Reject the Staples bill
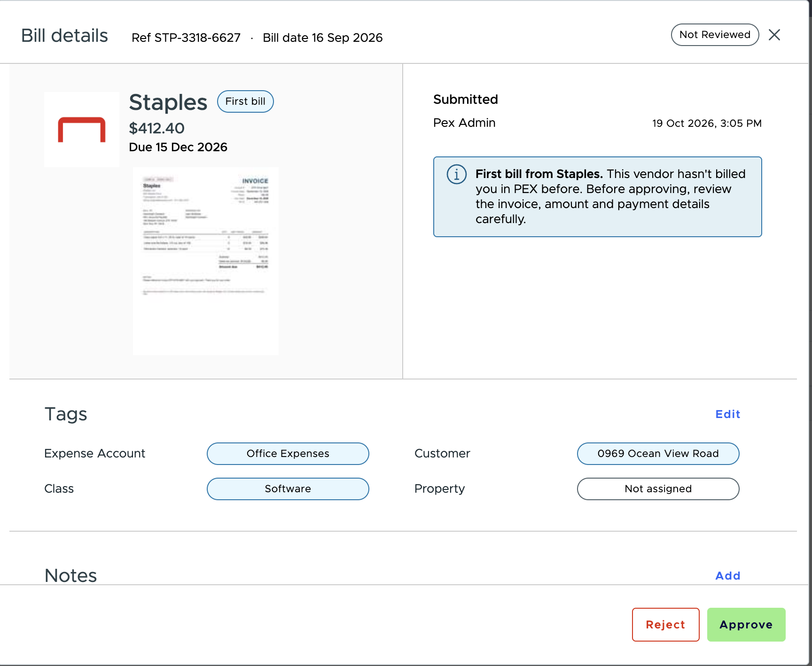This screenshot has height=666, width=812. click(x=665, y=625)
